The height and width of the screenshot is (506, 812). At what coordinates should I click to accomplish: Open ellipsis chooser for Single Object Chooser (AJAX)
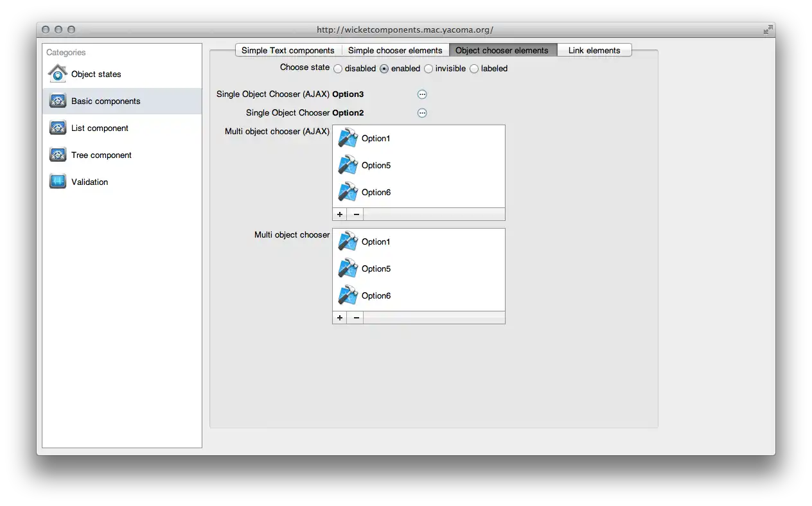(x=422, y=94)
